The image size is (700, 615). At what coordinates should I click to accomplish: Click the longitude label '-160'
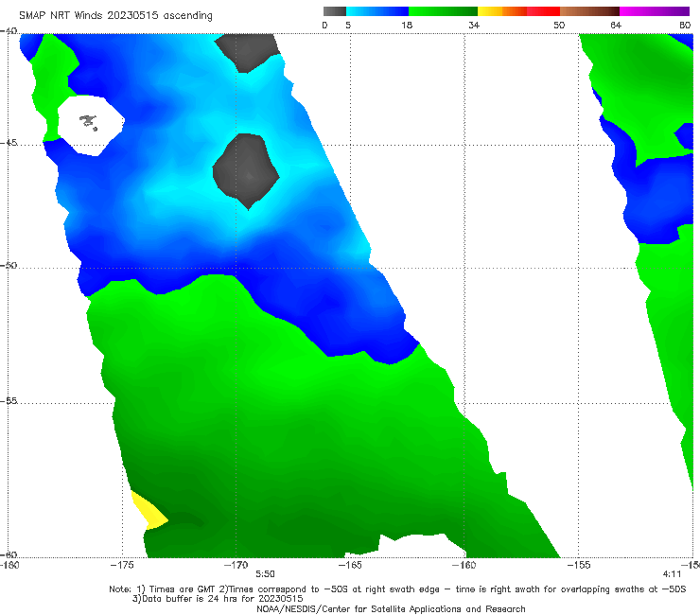click(x=464, y=565)
